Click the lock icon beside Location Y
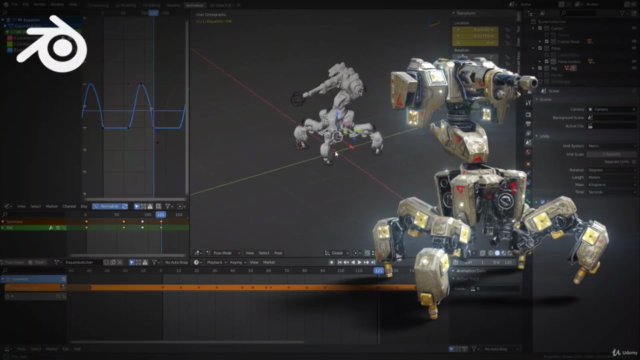The image size is (640, 360). coord(508,36)
